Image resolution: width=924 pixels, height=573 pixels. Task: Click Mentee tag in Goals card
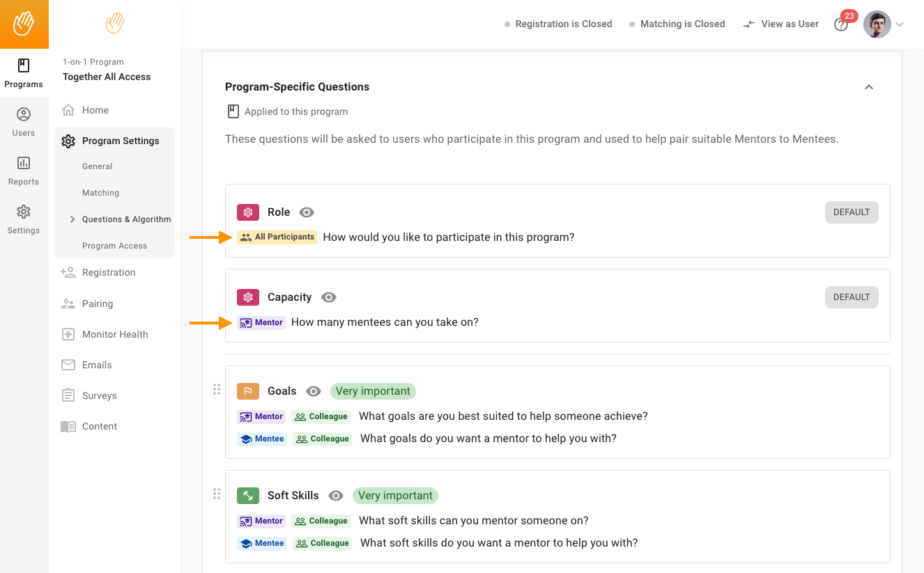[262, 439]
